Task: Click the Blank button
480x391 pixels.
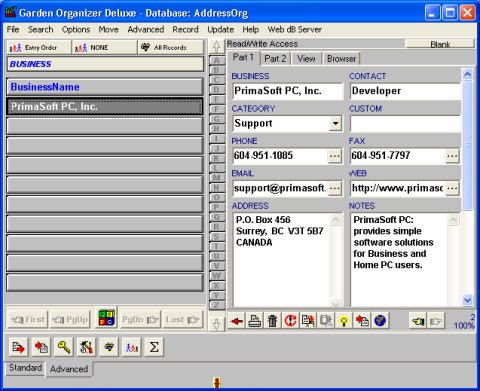Action: pos(440,44)
